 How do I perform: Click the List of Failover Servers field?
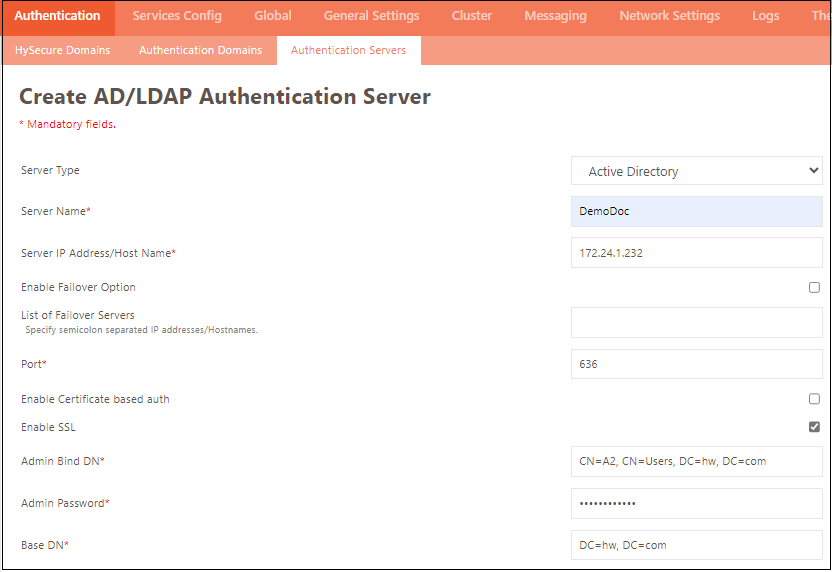click(x=696, y=322)
